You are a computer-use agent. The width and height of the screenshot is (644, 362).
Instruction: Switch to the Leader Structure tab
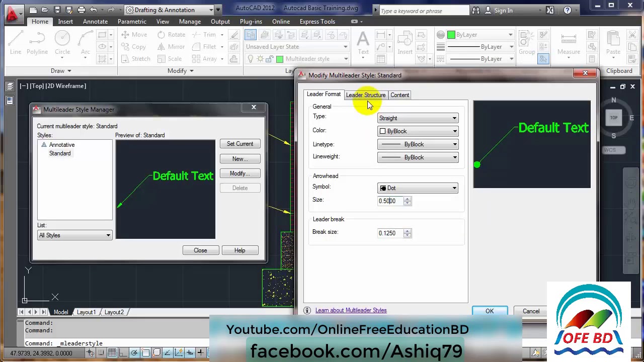(366, 95)
